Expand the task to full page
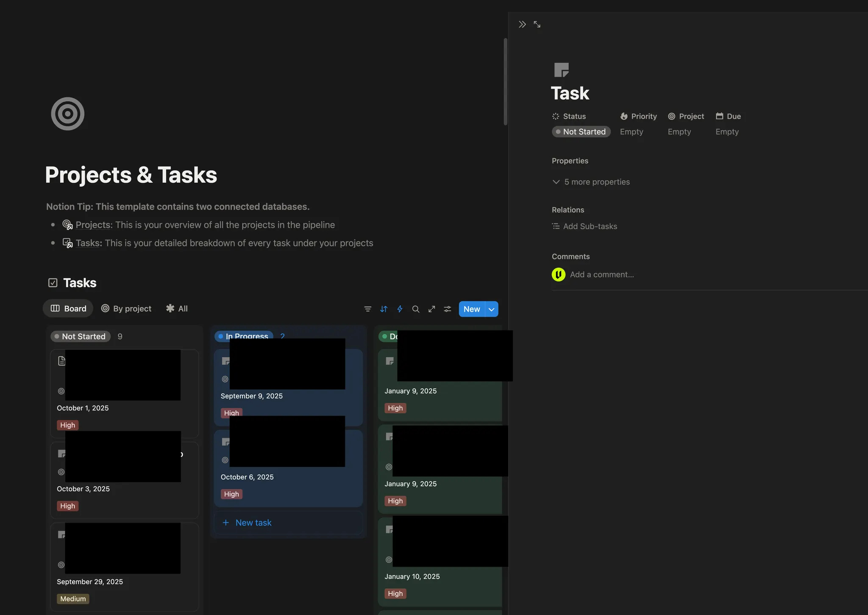This screenshot has height=615, width=868. 537,25
